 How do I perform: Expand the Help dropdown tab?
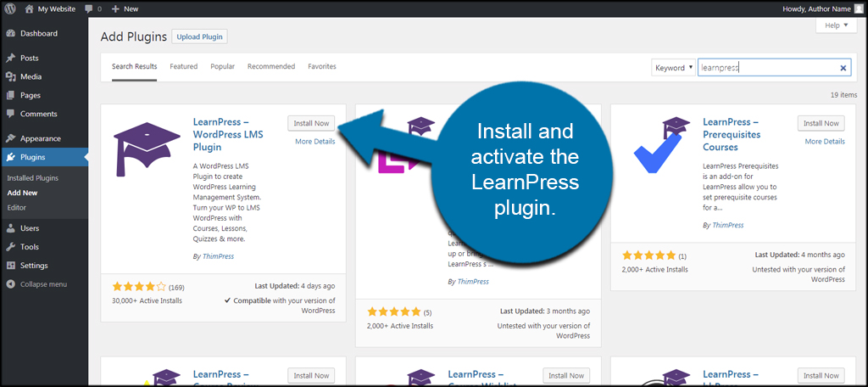tap(836, 25)
